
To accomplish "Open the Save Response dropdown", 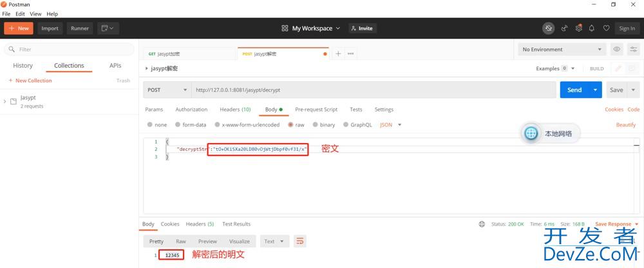I will click(617, 224).
